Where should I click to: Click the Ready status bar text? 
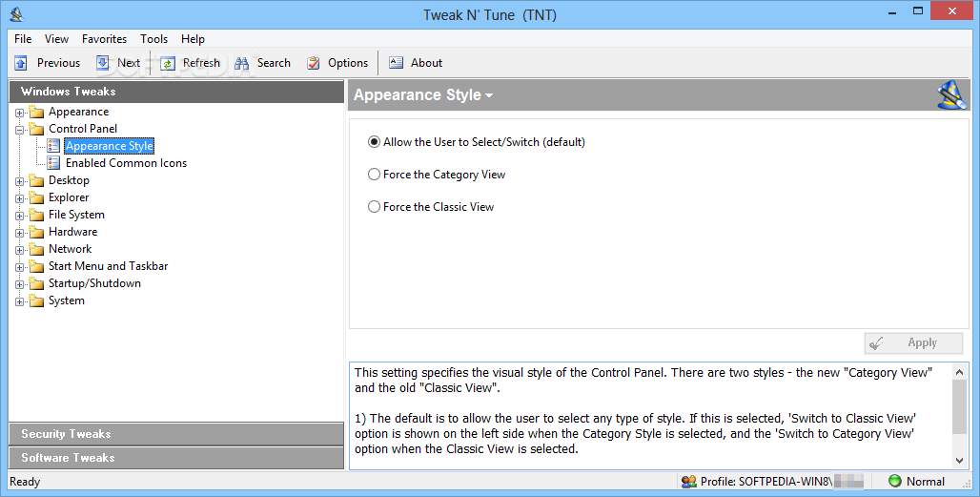click(25, 482)
